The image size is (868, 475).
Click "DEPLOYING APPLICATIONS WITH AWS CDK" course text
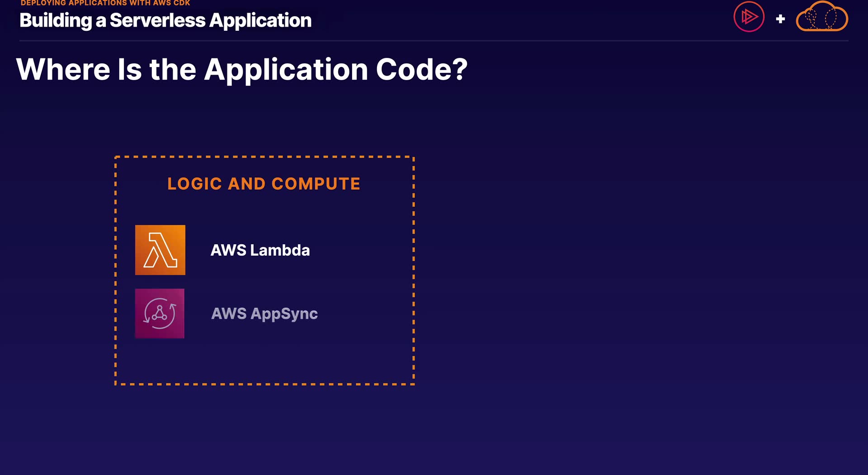click(x=105, y=3)
